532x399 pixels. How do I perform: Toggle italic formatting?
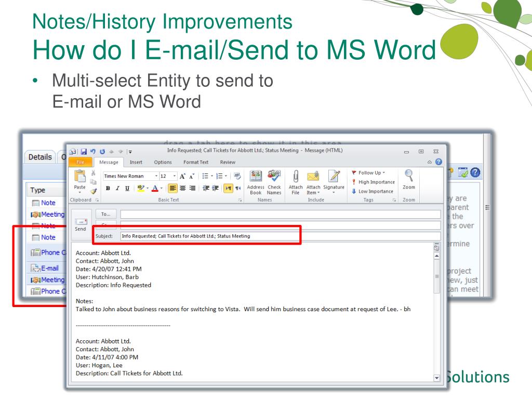(x=117, y=188)
